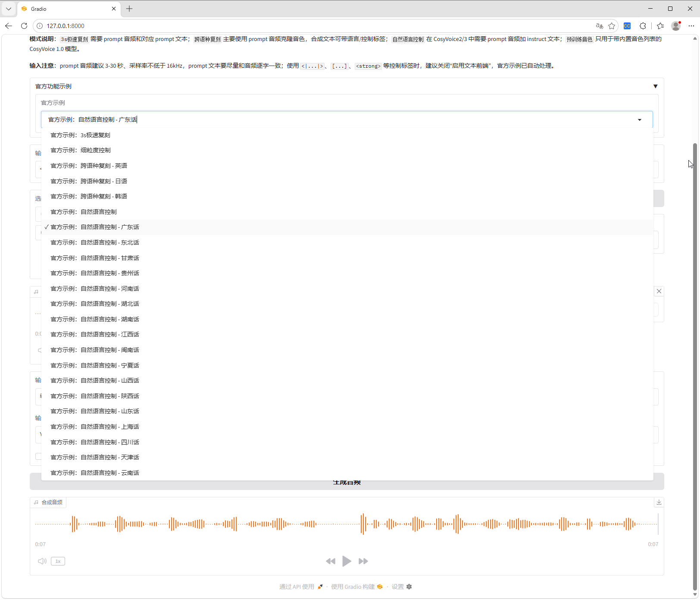Choose 自然语言控制 - 湖北话

point(347,304)
